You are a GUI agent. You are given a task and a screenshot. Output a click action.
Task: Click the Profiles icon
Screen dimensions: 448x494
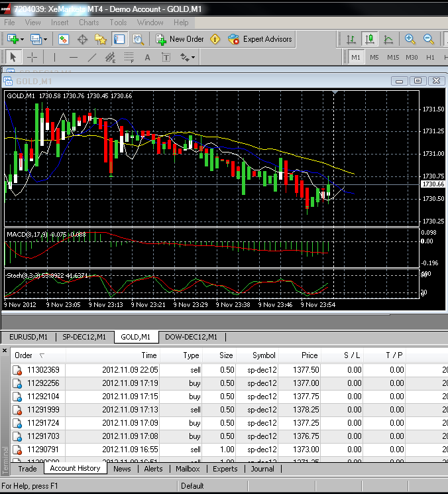pos(36,39)
